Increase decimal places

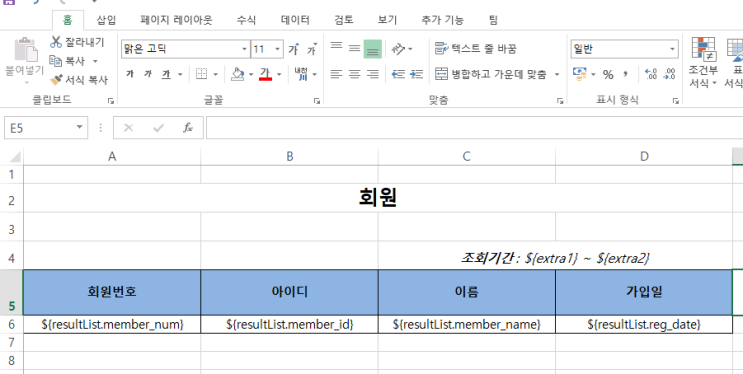651,74
